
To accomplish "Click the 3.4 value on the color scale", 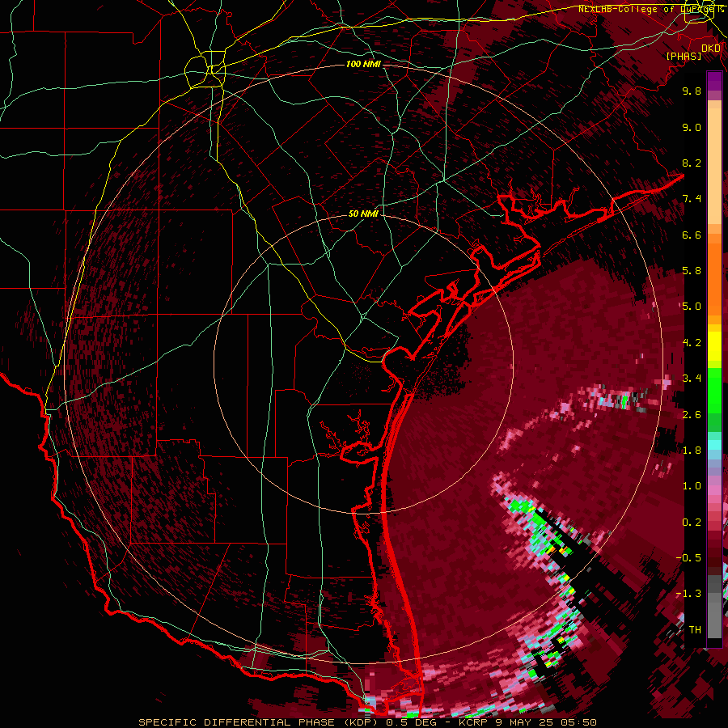I will pos(692,379).
